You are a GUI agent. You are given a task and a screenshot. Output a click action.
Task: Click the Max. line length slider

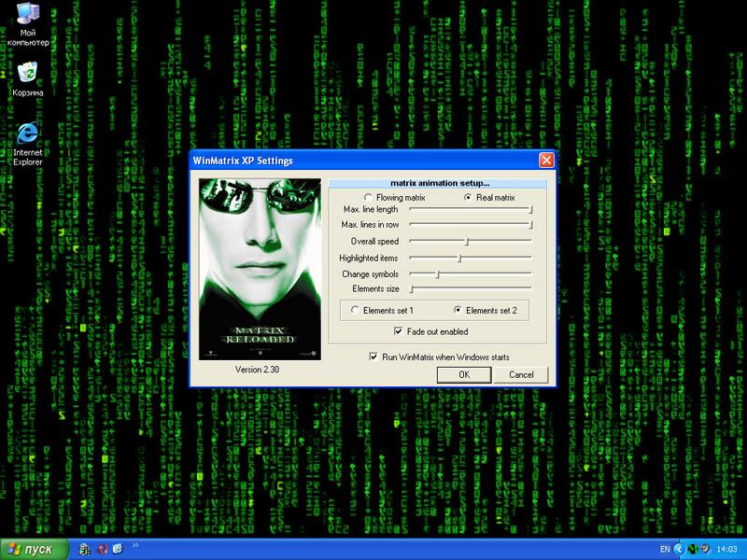471,209
